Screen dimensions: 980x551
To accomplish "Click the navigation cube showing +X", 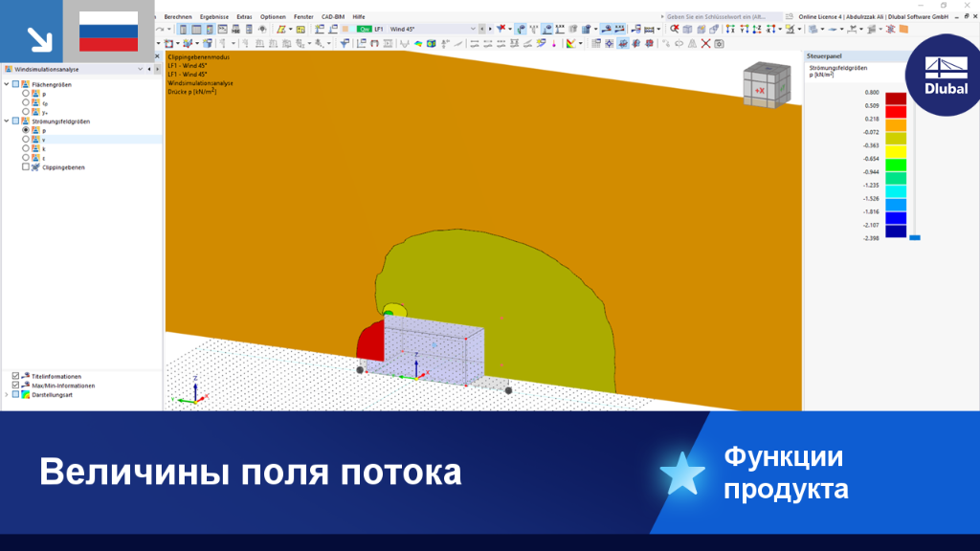I will tap(767, 85).
